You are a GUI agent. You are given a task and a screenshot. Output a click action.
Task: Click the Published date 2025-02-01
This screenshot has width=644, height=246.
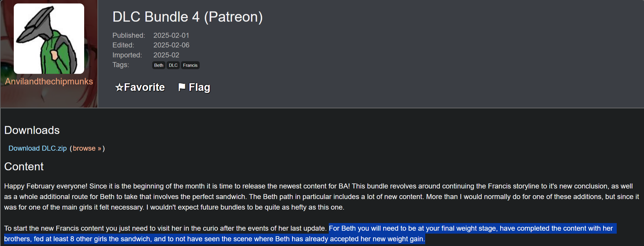point(171,35)
